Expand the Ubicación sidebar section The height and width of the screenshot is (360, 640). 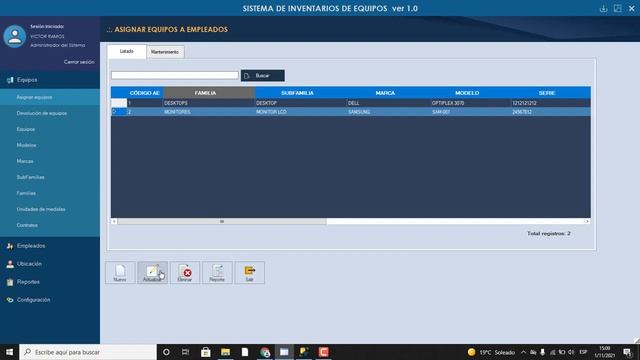pos(50,264)
